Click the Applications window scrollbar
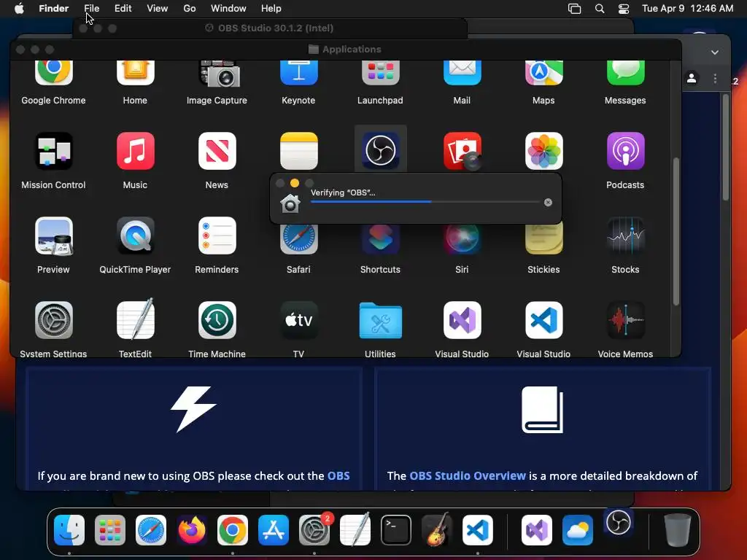 tap(676, 231)
